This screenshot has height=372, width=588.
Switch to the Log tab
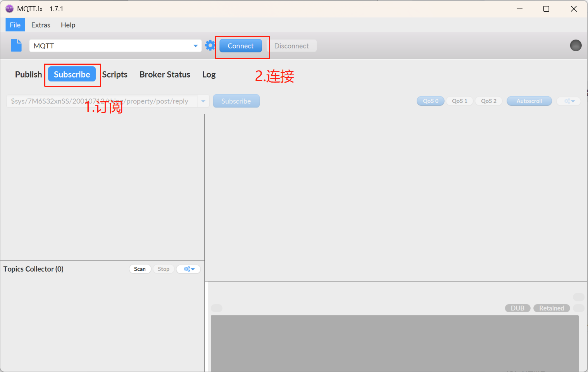(x=209, y=74)
